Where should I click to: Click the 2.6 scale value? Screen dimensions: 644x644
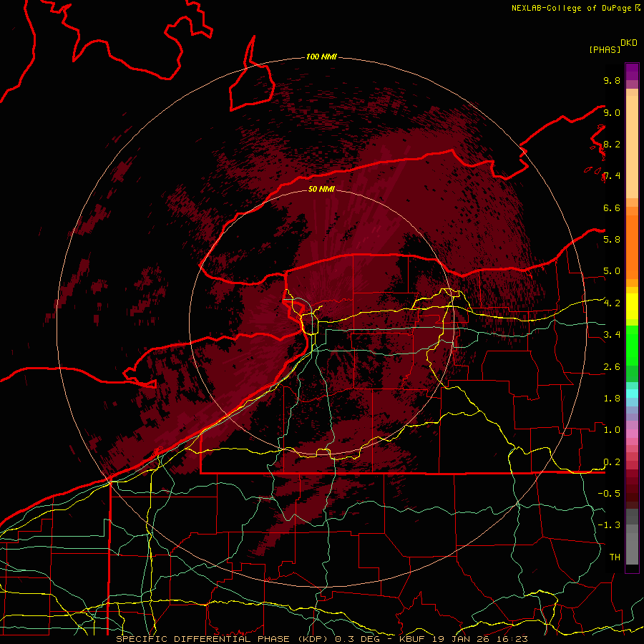(x=612, y=367)
